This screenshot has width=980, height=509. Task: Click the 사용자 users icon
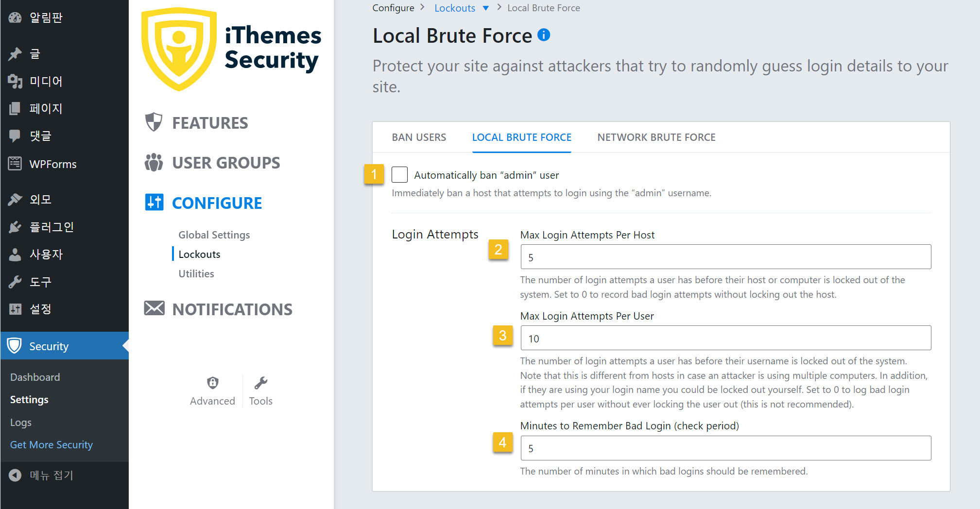point(15,254)
